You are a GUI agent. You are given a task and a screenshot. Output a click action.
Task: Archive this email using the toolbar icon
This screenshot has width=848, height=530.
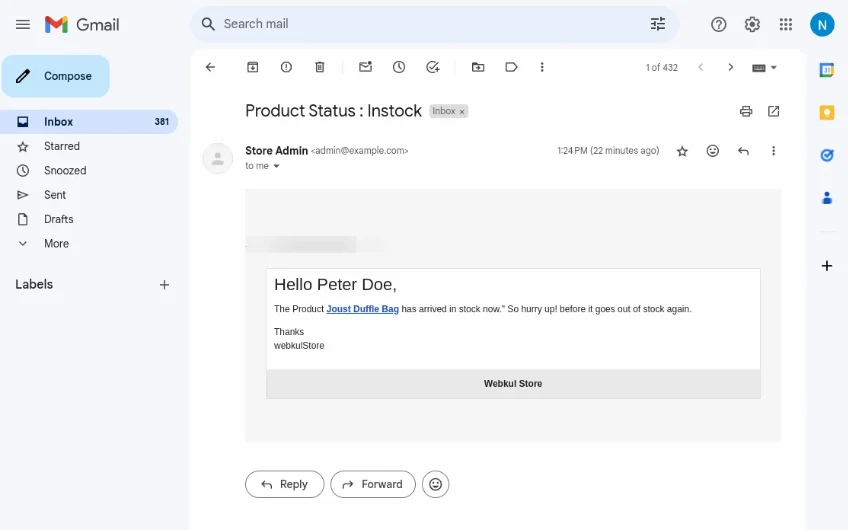pyautogui.click(x=253, y=67)
